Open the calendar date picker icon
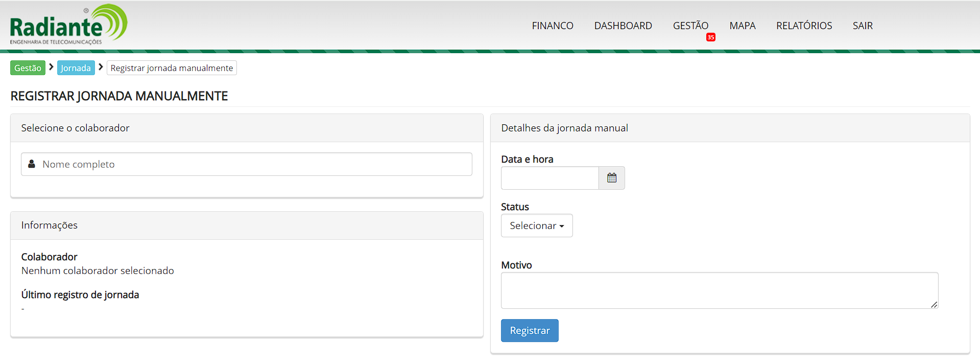Viewport: 980px width, 361px height. click(612, 178)
